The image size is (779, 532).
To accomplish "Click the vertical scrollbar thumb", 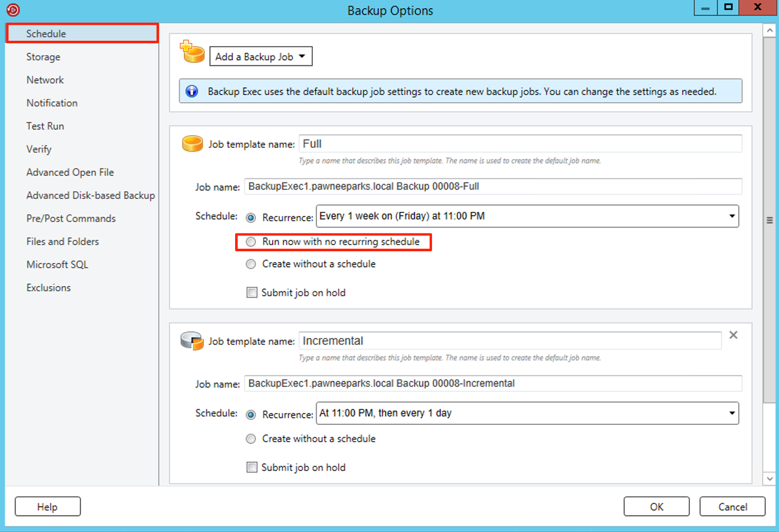I will tap(769, 220).
